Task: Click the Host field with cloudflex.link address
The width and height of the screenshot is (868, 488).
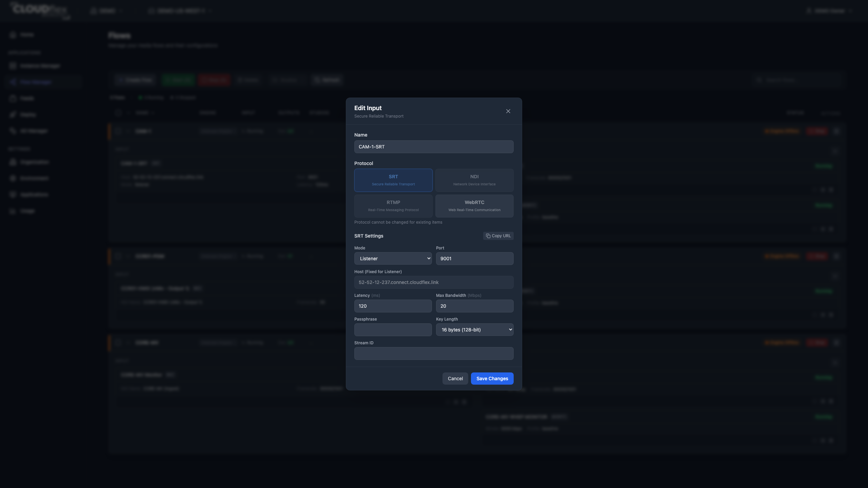Action: (x=434, y=282)
